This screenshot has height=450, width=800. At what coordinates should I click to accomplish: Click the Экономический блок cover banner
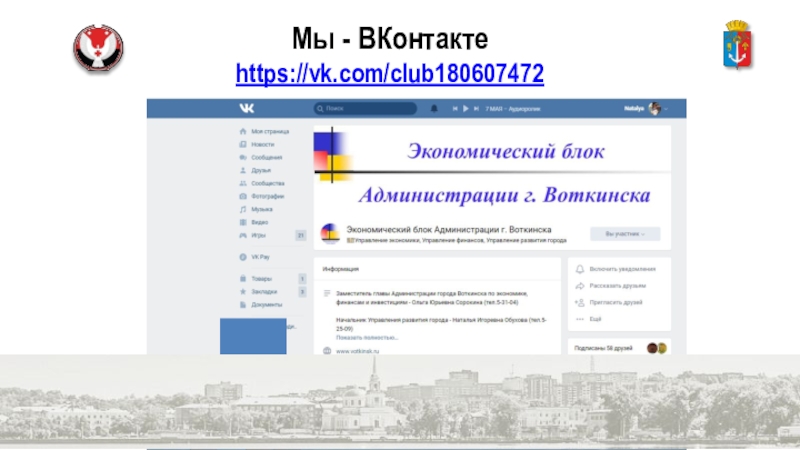(x=492, y=173)
